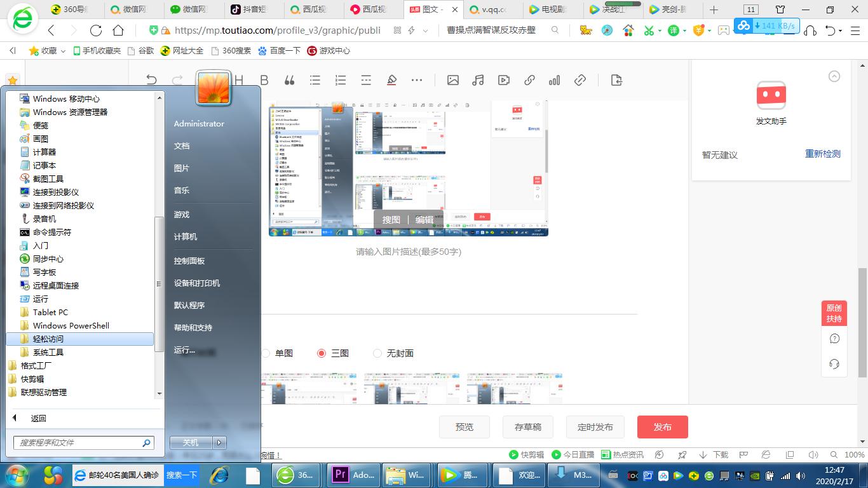Open 控制面板 from the Start menu
The width and height of the screenshot is (868, 488).
point(189,261)
